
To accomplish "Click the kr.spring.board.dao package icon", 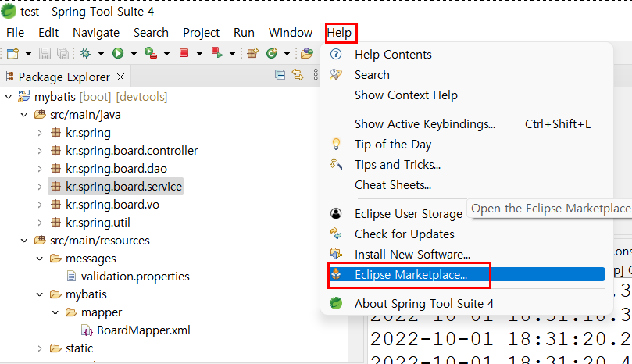I will pyautogui.click(x=55, y=169).
